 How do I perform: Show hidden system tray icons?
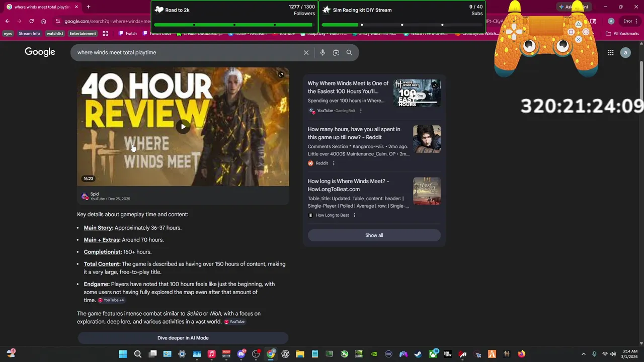click(x=584, y=354)
